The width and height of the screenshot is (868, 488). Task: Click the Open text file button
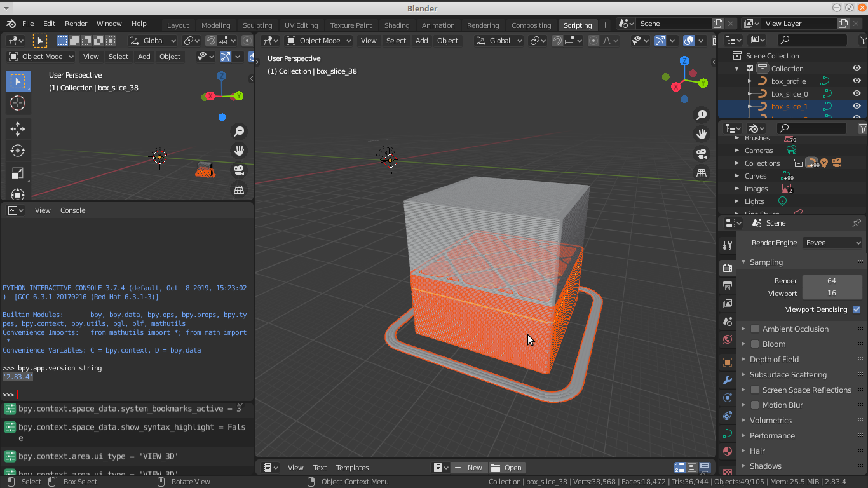point(506,468)
